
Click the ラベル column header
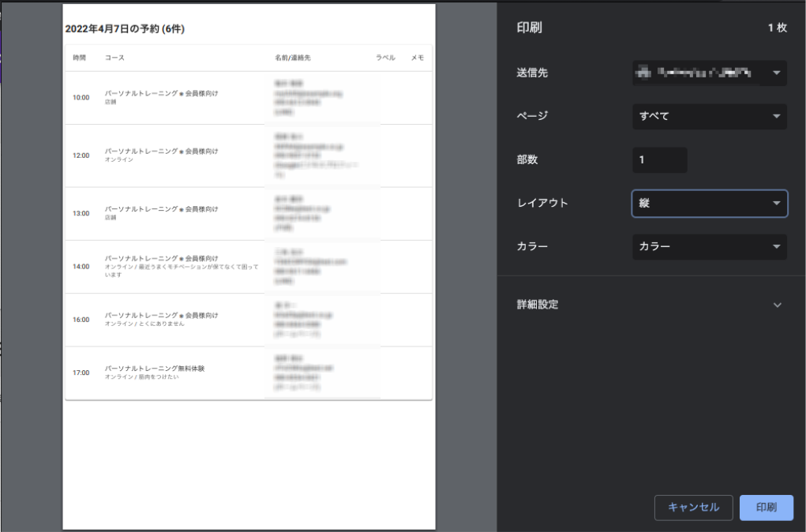[385, 58]
